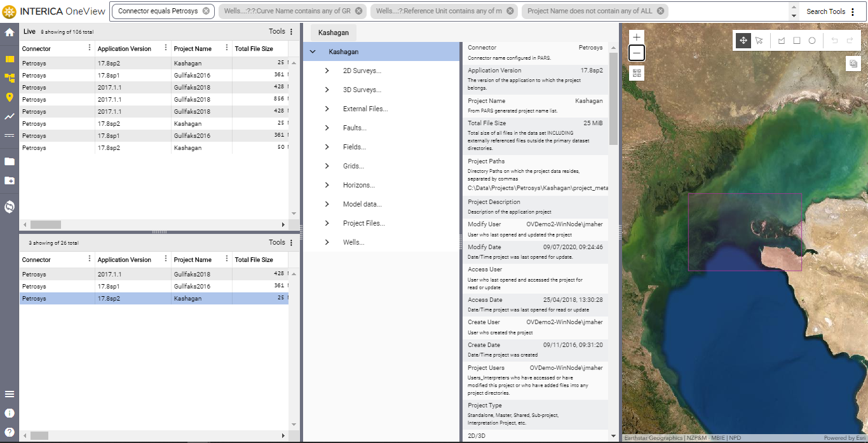Click the sync refresh sidebar icon
Image resolution: width=868 pixels, height=443 pixels.
click(10, 207)
